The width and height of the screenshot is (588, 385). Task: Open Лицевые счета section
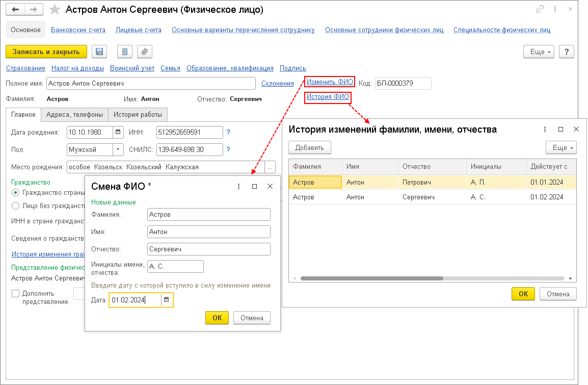tap(139, 30)
